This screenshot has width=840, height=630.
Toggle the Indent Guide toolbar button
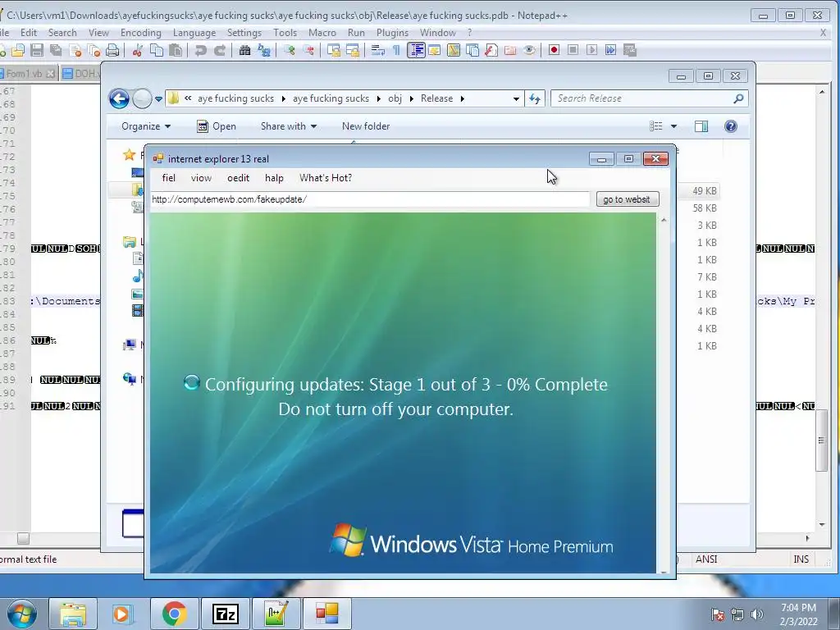[x=416, y=50]
